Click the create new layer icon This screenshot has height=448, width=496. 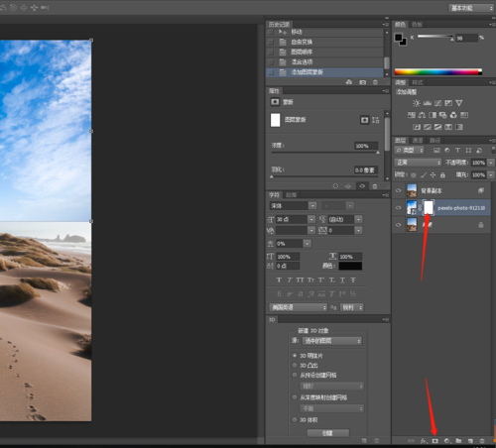[x=470, y=441]
